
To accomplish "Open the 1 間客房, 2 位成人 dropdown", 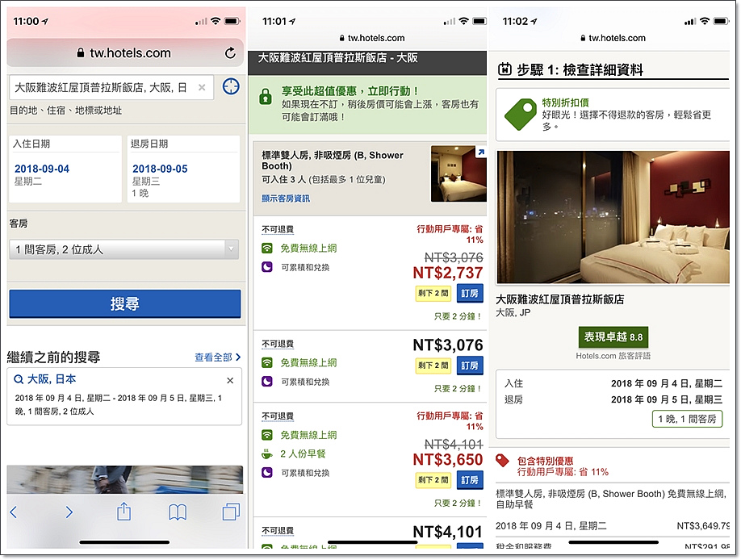I will pos(123,249).
